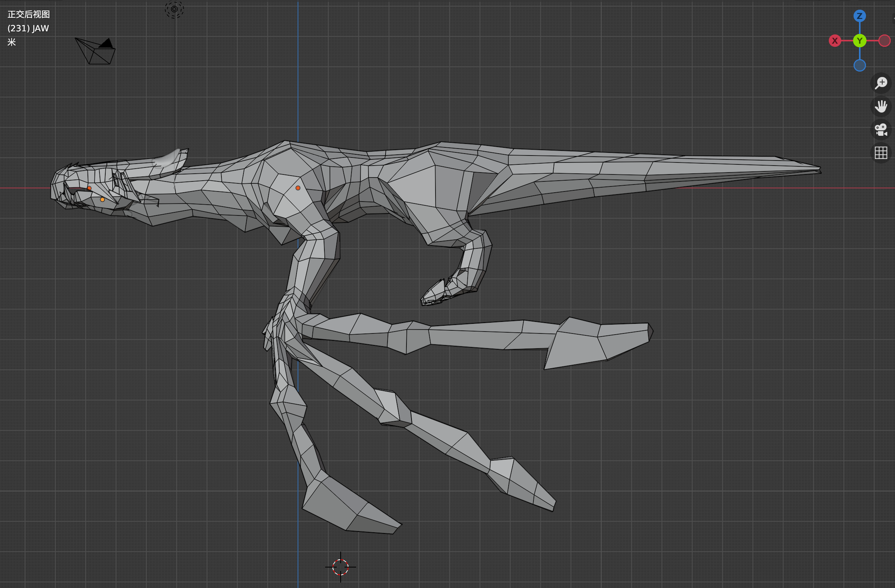Screen dimensions: 895x588
Task: Click the red X axis gizmo circle
Action: (835, 41)
